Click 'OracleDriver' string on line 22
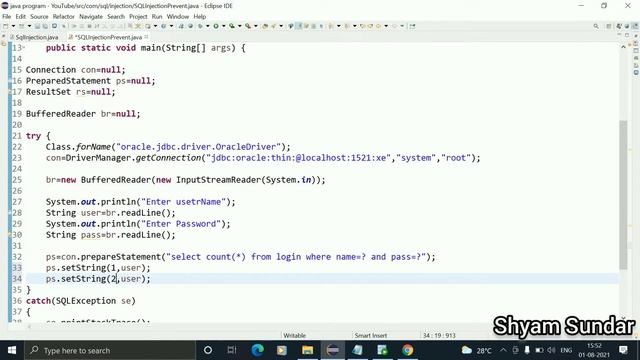 point(246,147)
